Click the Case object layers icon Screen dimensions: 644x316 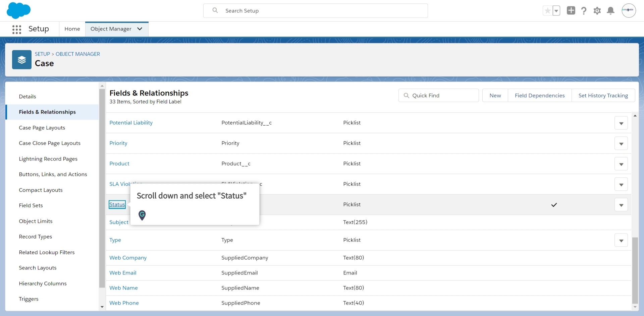22,60
